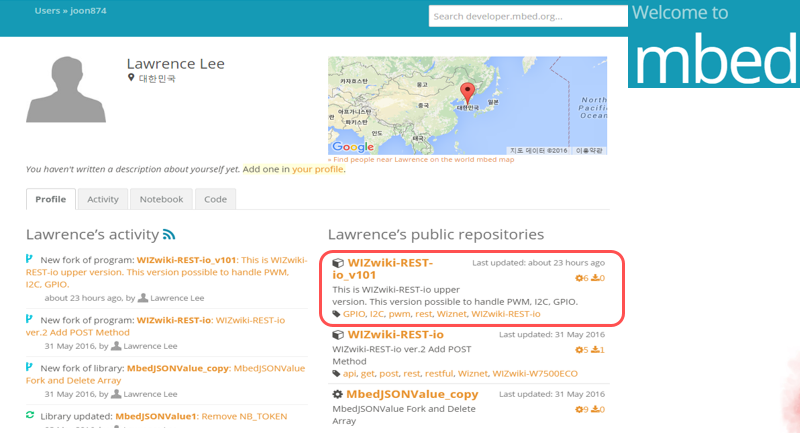This screenshot has width=800, height=433.
Task: Click the restful tag link
Action: [x=439, y=373]
